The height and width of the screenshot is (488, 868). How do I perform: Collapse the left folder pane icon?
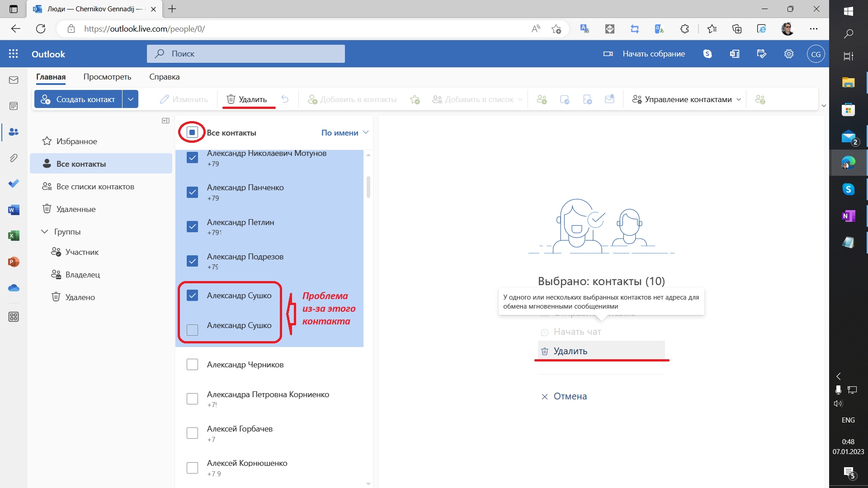point(165,121)
